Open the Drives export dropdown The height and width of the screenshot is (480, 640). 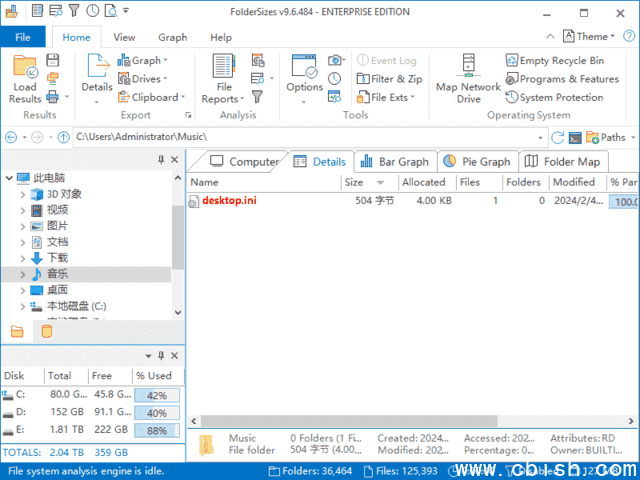(x=142, y=79)
